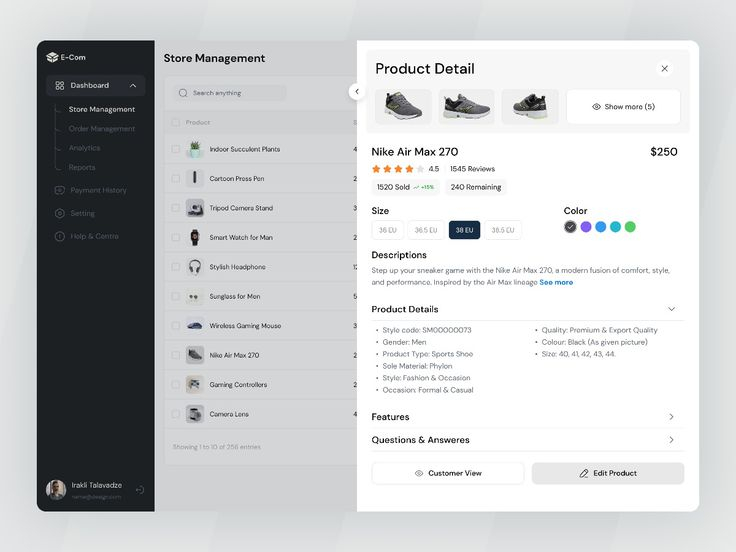Click the eye icon in Customer View
Screen dimensions: 736x552
pos(419,473)
